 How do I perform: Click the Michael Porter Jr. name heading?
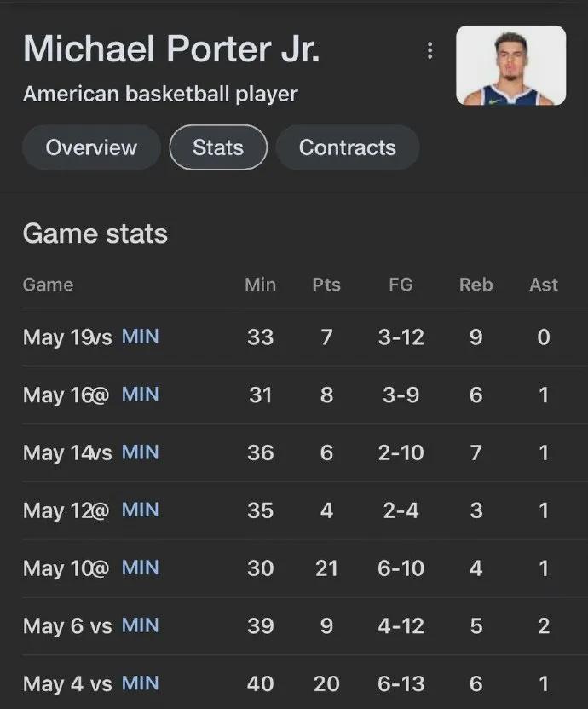[x=171, y=49]
